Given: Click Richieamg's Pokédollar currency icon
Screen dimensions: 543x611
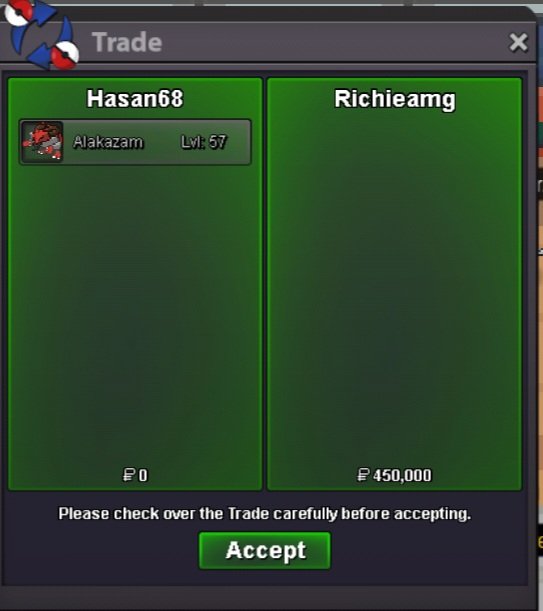Looking at the screenshot, I should 363,475.
